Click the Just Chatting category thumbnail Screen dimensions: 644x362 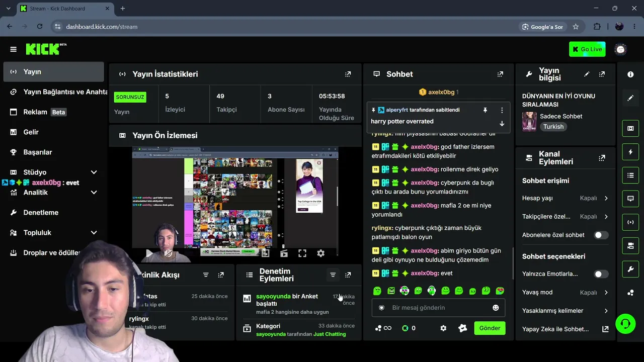coord(529,121)
